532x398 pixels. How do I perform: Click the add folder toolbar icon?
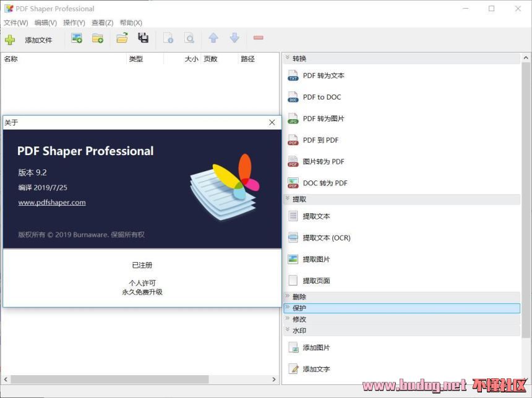98,38
